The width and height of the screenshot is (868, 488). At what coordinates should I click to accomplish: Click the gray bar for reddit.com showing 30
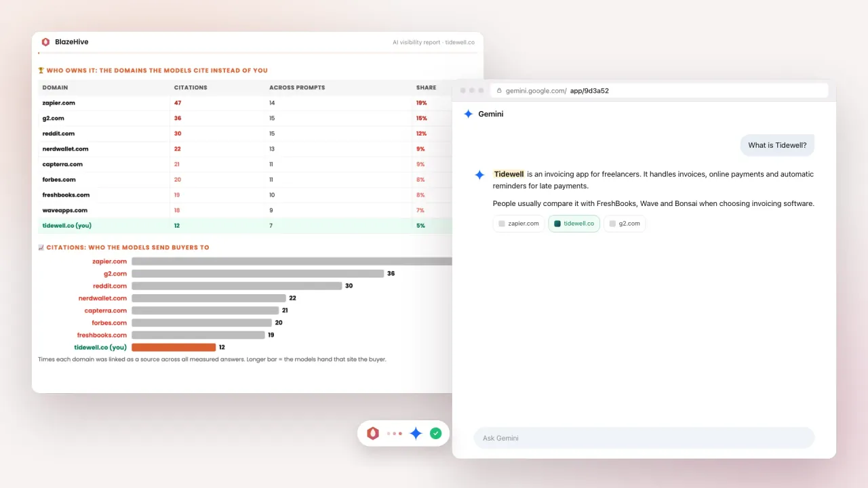pos(237,286)
